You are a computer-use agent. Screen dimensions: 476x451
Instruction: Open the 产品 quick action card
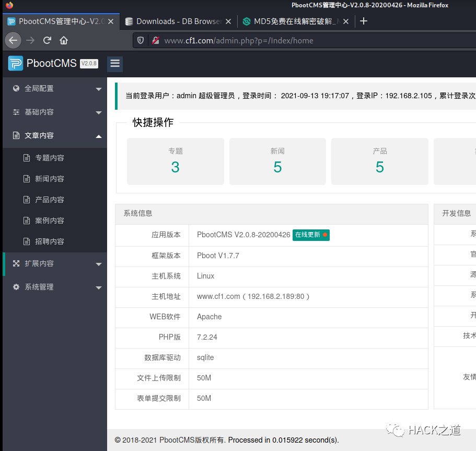(380, 161)
